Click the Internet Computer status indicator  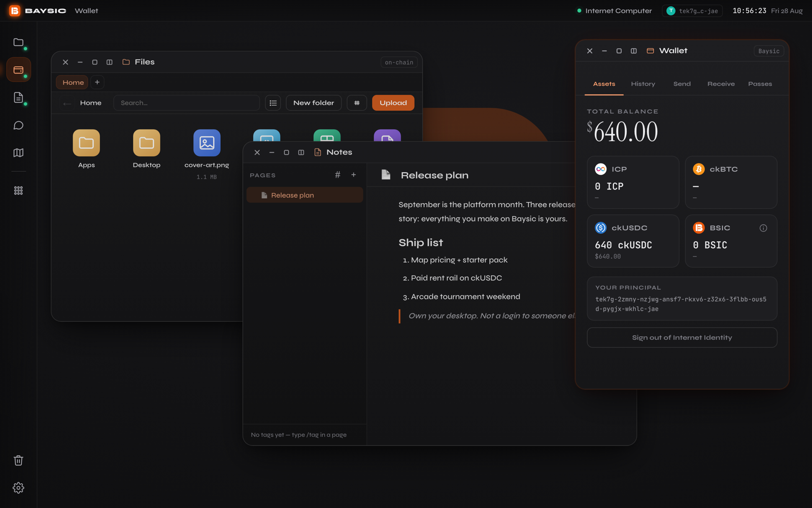[614, 11]
